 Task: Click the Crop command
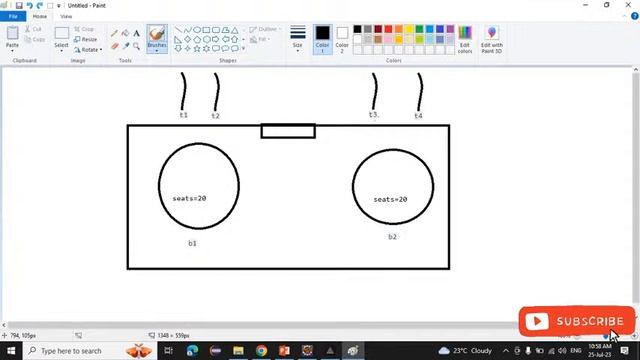click(x=84, y=29)
